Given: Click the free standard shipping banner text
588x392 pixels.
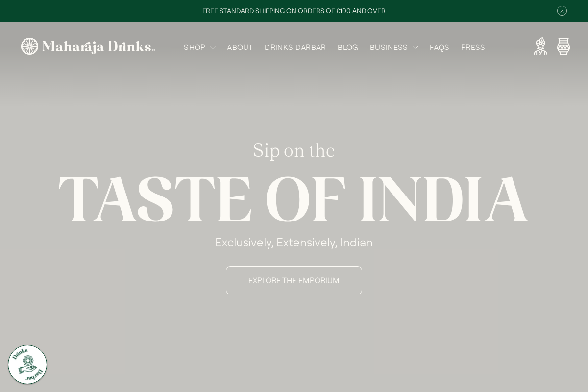Looking at the screenshot, I should click(294, 11).
